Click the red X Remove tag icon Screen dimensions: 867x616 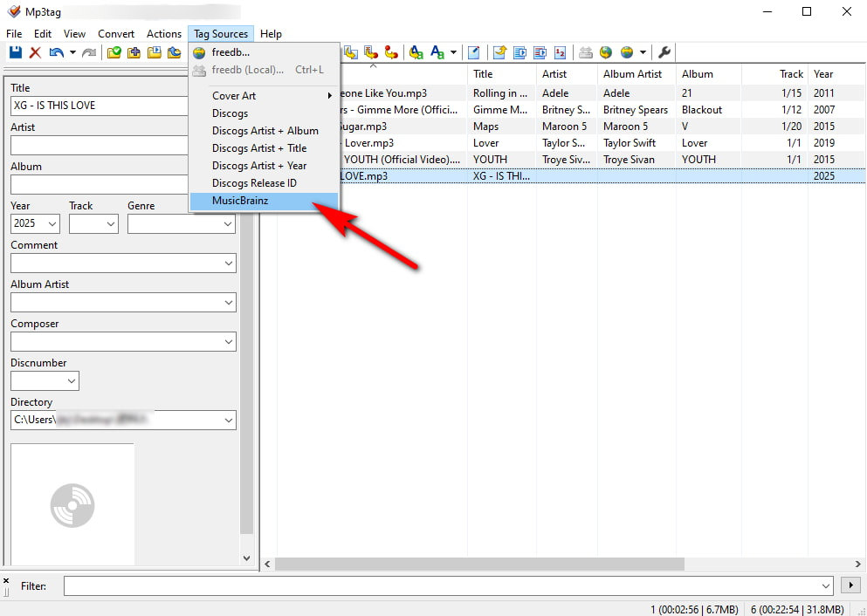coord(36,53)
